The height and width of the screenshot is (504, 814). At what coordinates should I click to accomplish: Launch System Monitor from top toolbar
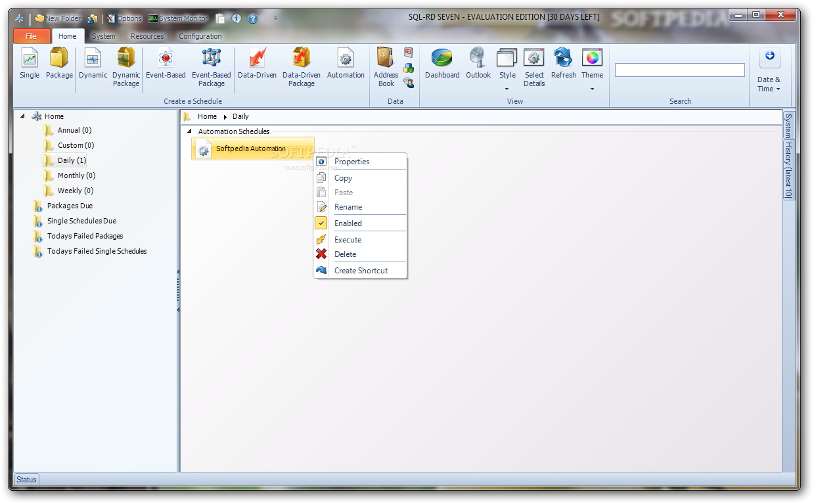(178, 18)
